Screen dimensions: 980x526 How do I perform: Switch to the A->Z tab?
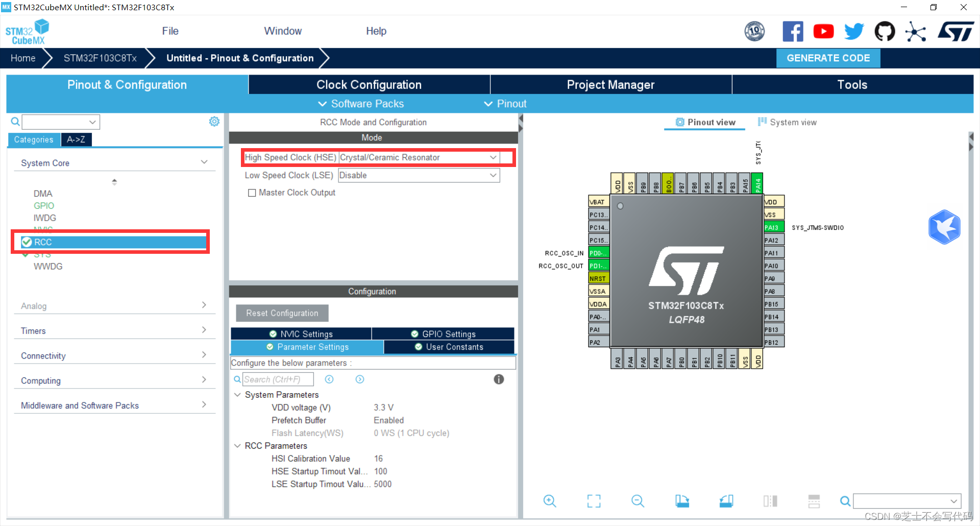click(x=76, y=139)
